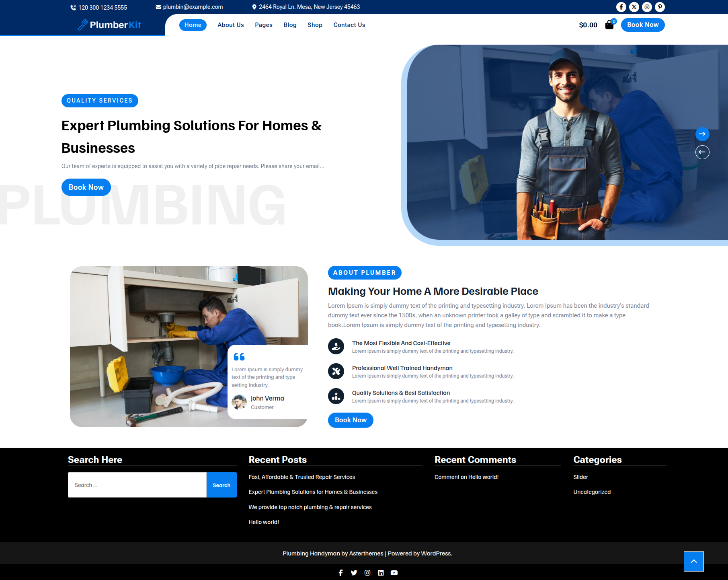Open the Shop menu item
Screen dimensions: 728x580
click(x=315, y=25)
